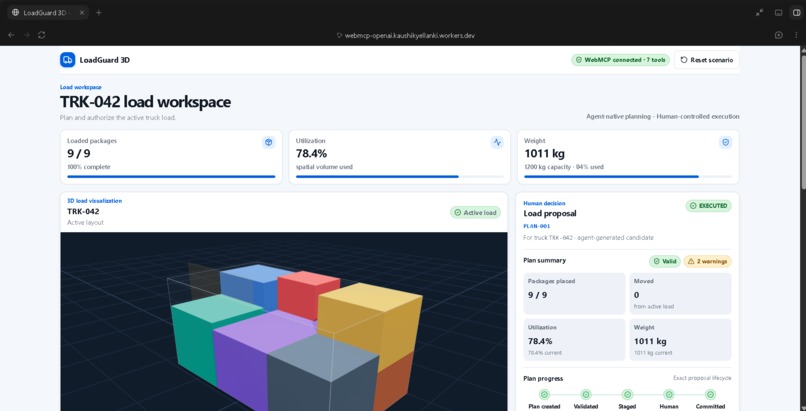Click the Exact proposal lifecycle text
This screenshot has width=806, height=411.
[702, 378]
